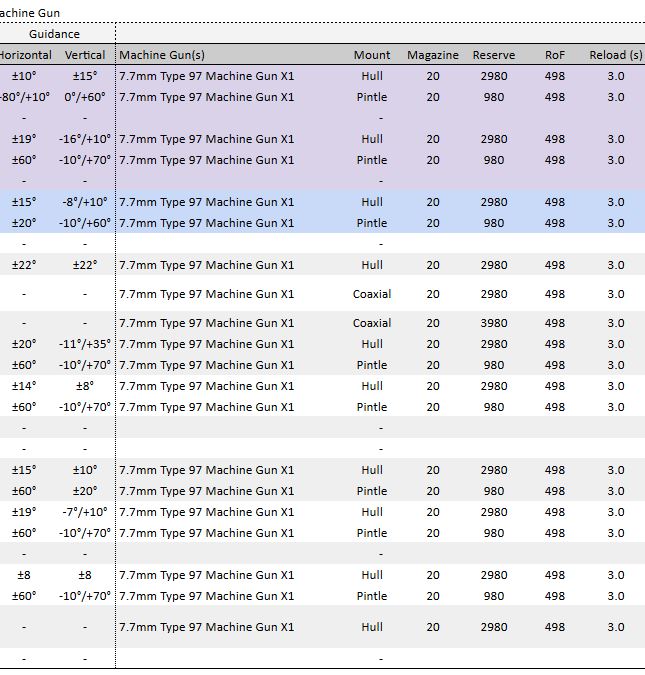This screenshot has height=675, width=645.
Task: Click horizontal ±15° beside vertical ±10°
Action: tap(24, 470)
